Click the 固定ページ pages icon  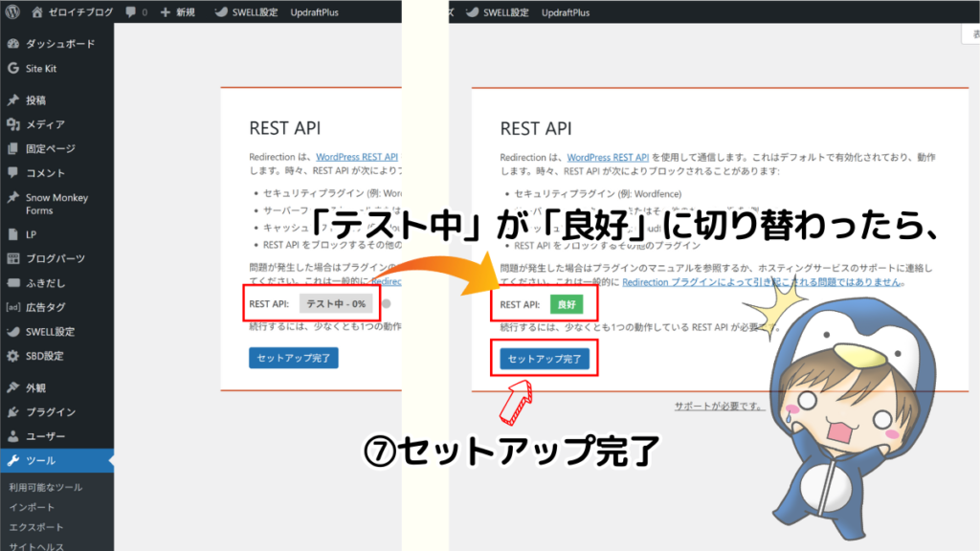(x=13, y=148)
